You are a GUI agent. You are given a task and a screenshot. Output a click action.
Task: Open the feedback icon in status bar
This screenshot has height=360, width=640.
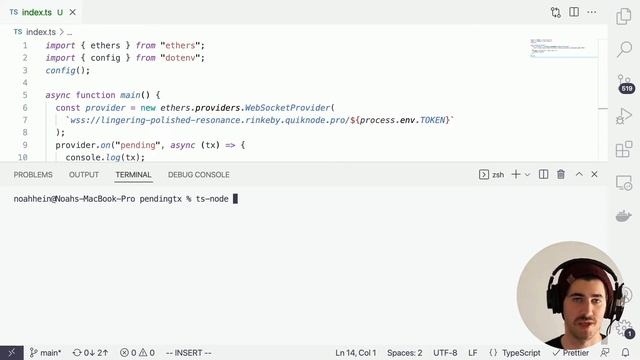[x=605, y=352]
